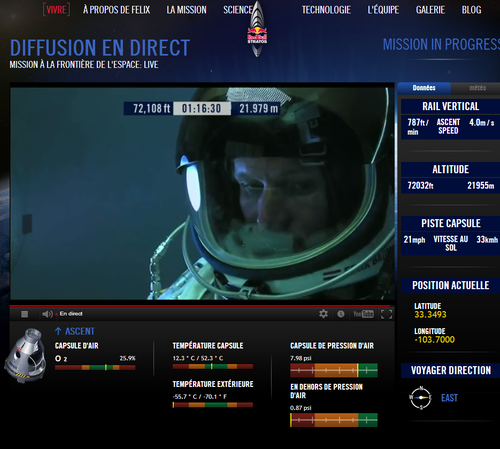Click the VOYAGER DIRECTION header

click(x=451, y=370)
